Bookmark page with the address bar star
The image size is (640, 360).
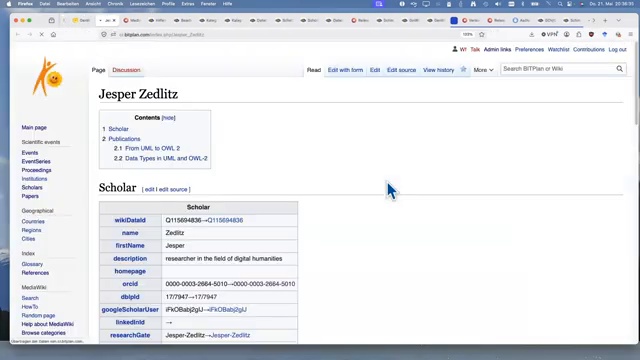482,35
